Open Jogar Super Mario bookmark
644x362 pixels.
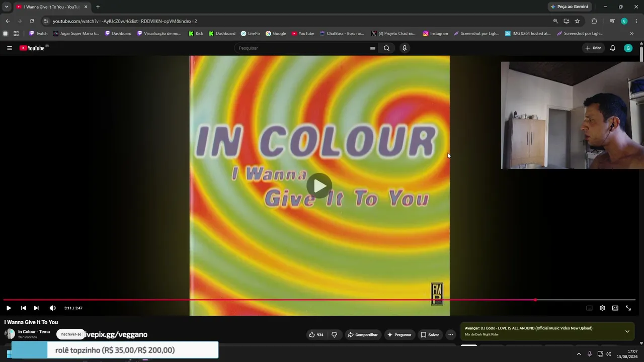76,34
